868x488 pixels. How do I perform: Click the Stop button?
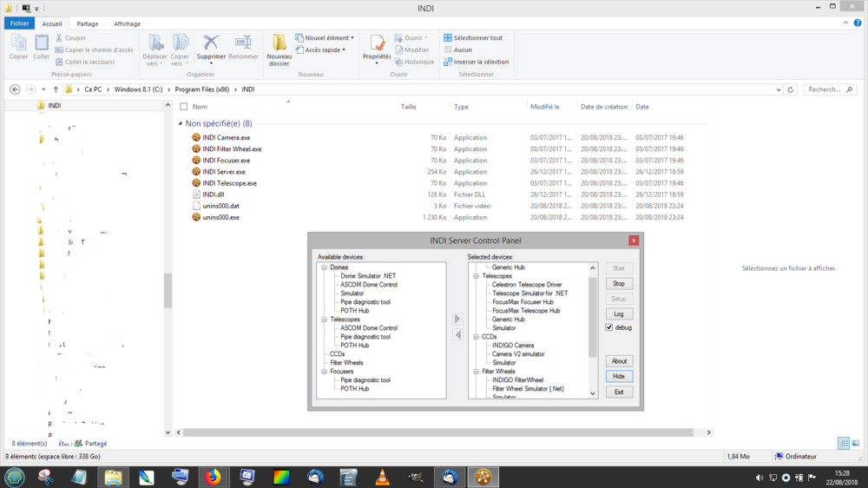(619, 284)
